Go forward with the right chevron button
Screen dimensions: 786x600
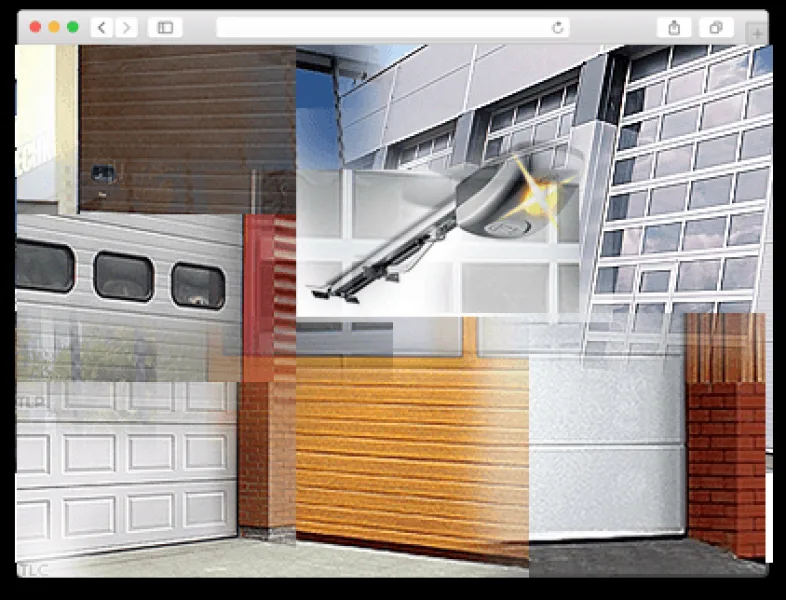pos(126,28)
